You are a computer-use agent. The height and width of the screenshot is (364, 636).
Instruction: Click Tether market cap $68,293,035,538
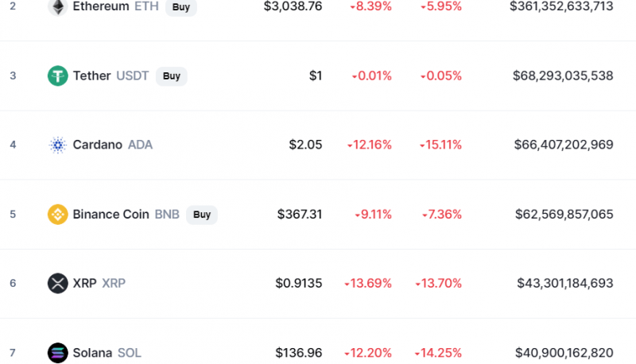point(563,76)
